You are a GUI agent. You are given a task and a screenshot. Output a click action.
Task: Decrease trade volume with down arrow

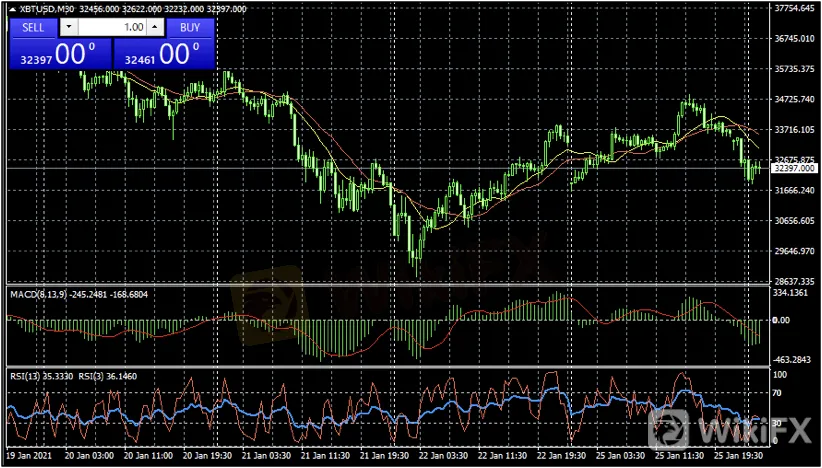(68, 28)
